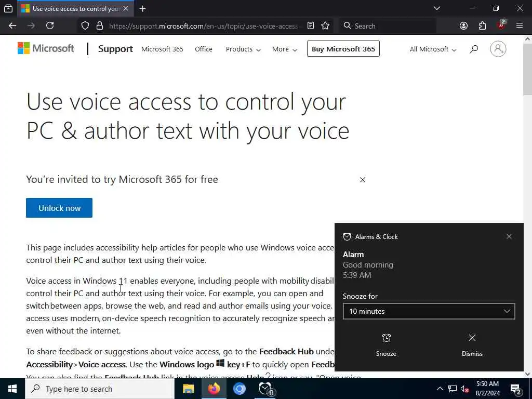Open the list all tabs chevron
The height and width of the screenshot is (399, 532).
tap(437, 8)
